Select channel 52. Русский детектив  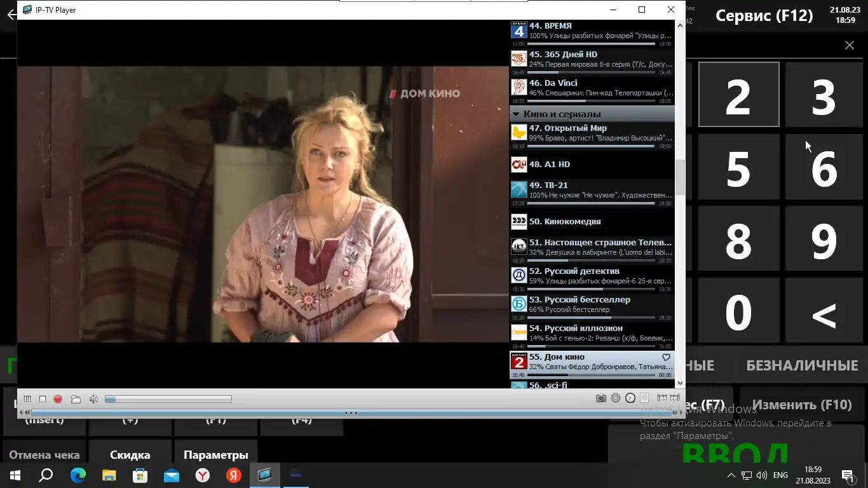(592, 279)
